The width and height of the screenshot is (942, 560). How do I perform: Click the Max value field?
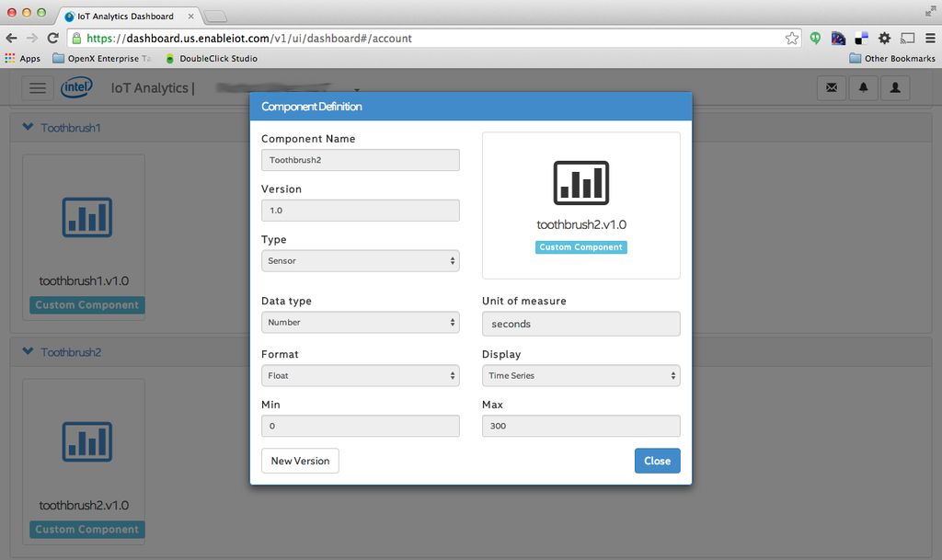(581, 426)
